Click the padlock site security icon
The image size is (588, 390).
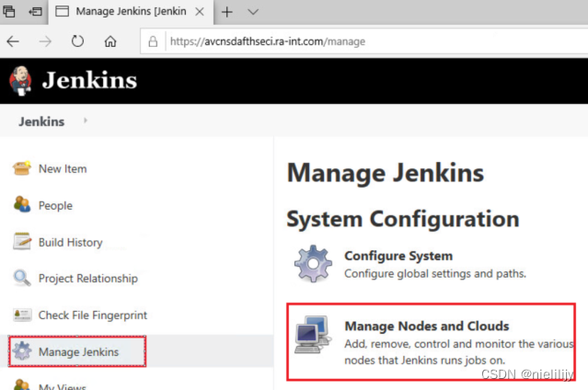tap(153, 41)
